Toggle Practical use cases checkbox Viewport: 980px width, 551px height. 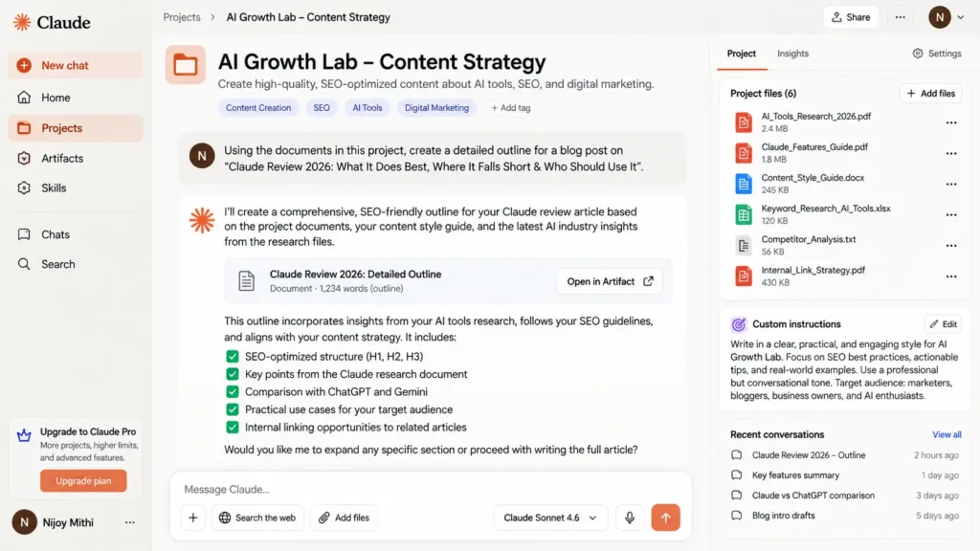(x=233, y=409)
